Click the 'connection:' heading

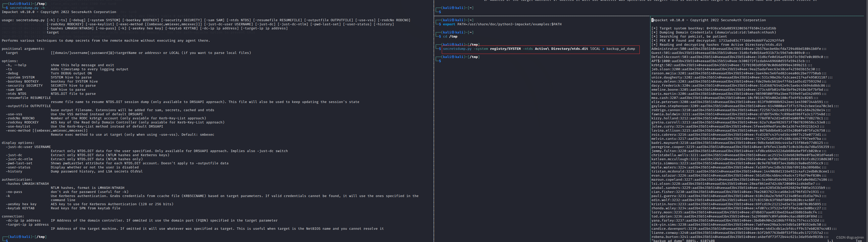13,216
